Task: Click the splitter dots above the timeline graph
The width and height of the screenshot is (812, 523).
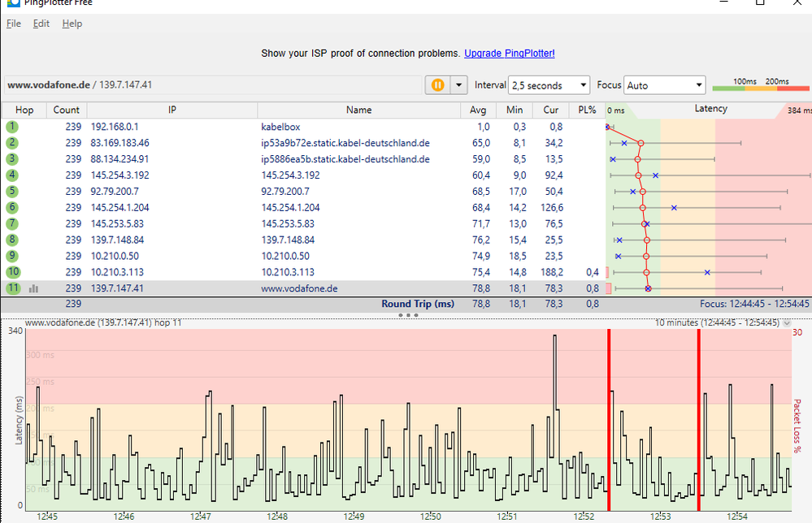Action: click(x=408, y=315)
